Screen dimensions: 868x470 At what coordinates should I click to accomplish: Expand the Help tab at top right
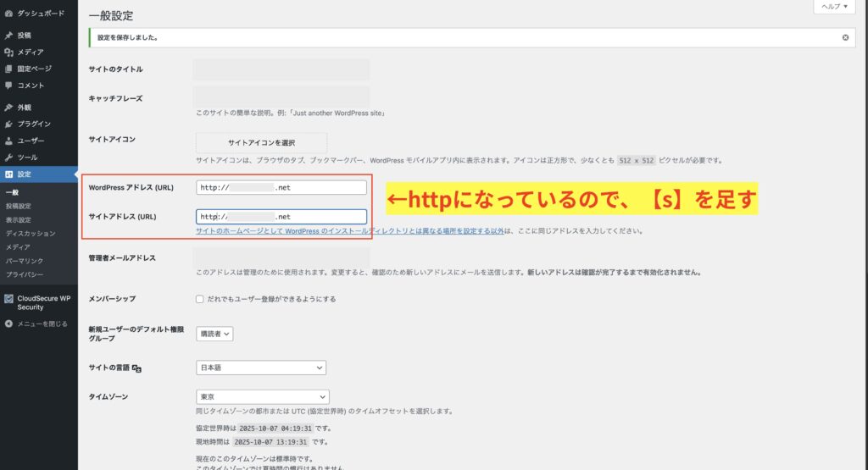(x=835, y=7)
